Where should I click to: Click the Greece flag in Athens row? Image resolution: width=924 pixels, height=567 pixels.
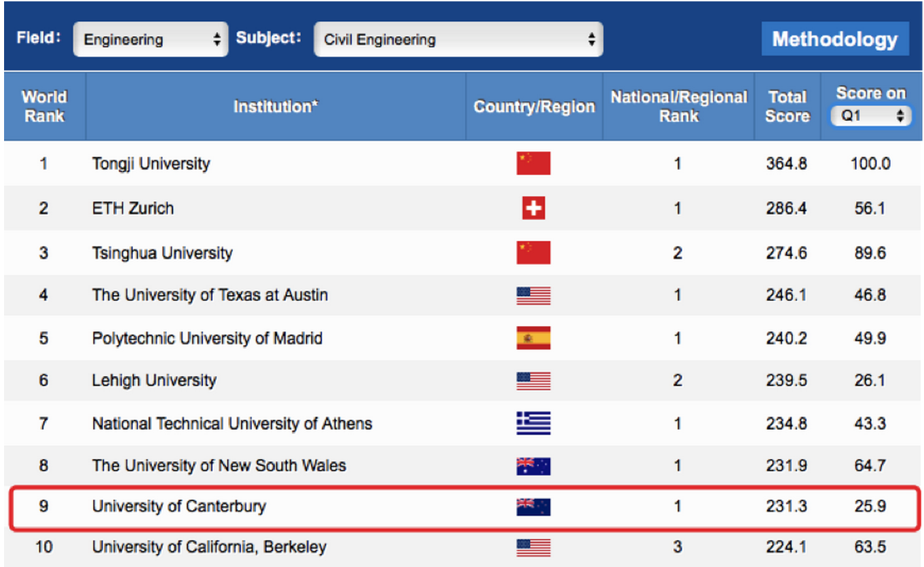tap(533, 424)
